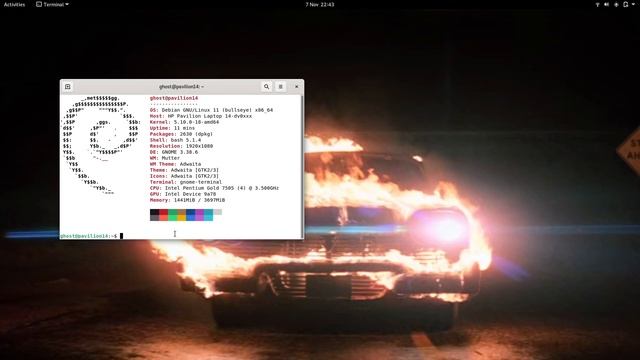Open the terminal search tool
The width and height of the screenshot is (640, 360).
click(x=267, y=87)
